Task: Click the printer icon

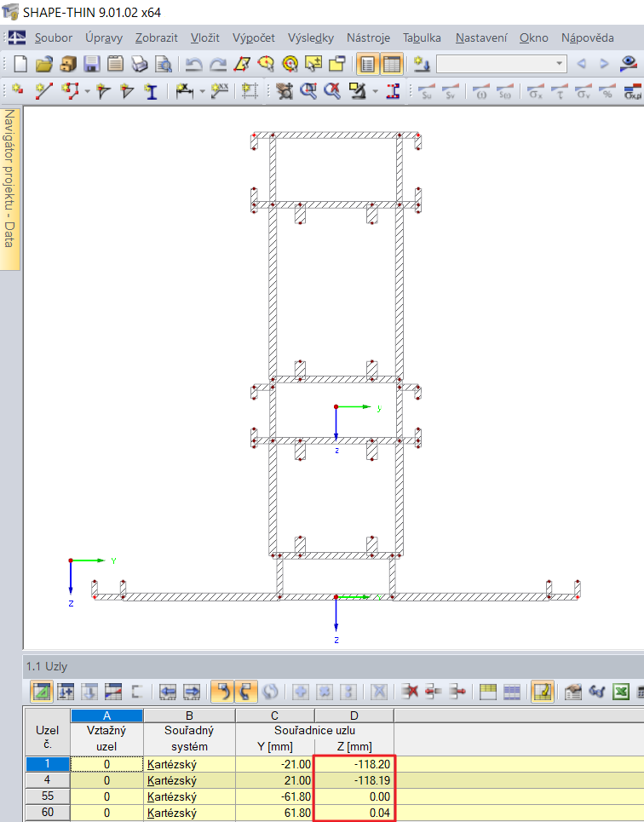Action: [x=140, y=64]
